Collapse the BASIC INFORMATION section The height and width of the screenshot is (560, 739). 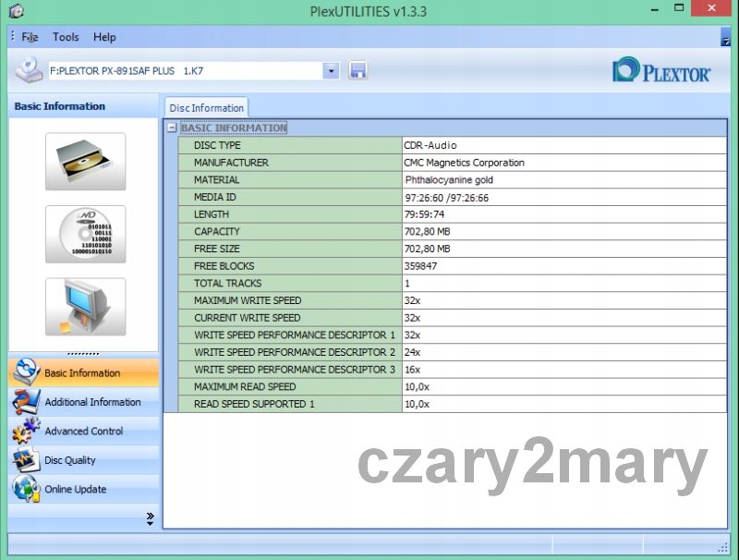pos(172,128)
